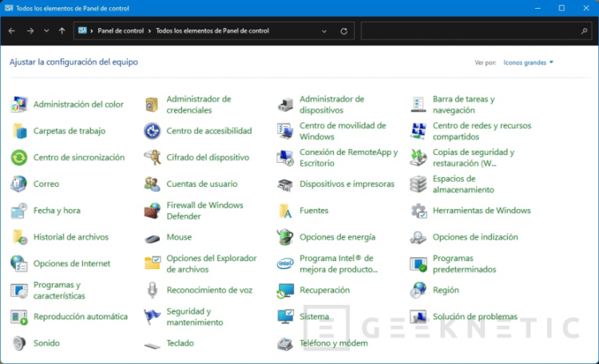The width and height of the screenshot is (599, 364).
Task: Open Historial de archivos icon
Action: click(x=19, y=237)
